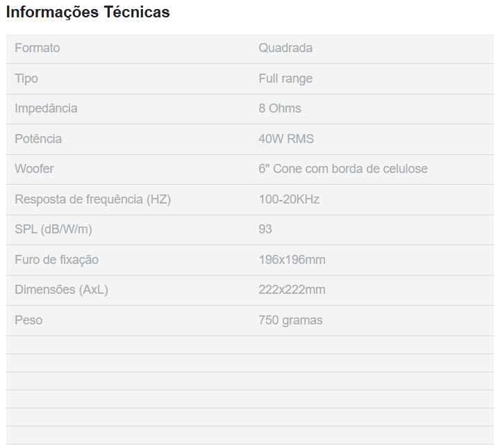Click the 750 gramas weight value
This screenshot has height=448, width=498.
290,320
